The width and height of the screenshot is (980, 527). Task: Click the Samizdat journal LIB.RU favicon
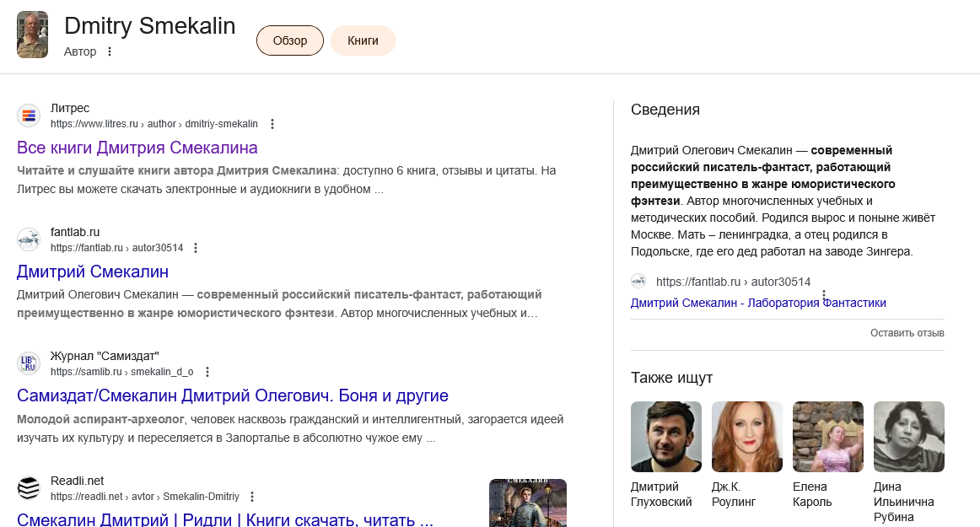(29, 363)
